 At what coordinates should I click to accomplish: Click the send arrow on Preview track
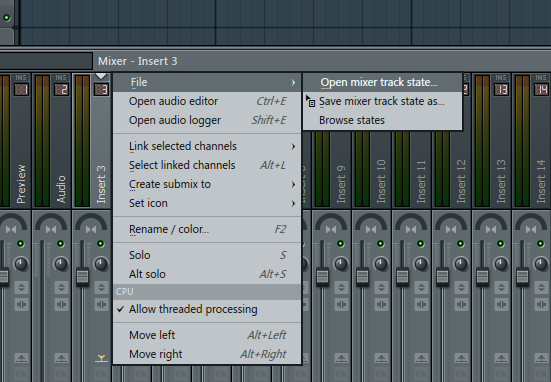pyautogui.click(x=21, y=358)
